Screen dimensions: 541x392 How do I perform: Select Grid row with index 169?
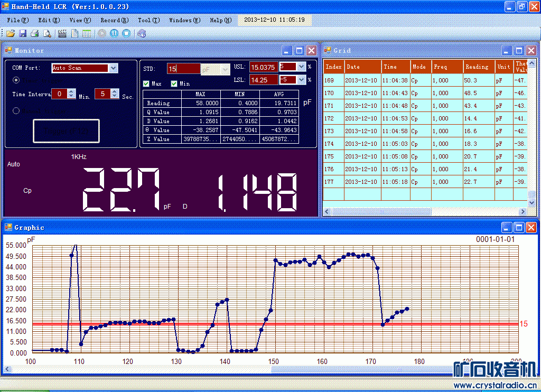(425, 80)
